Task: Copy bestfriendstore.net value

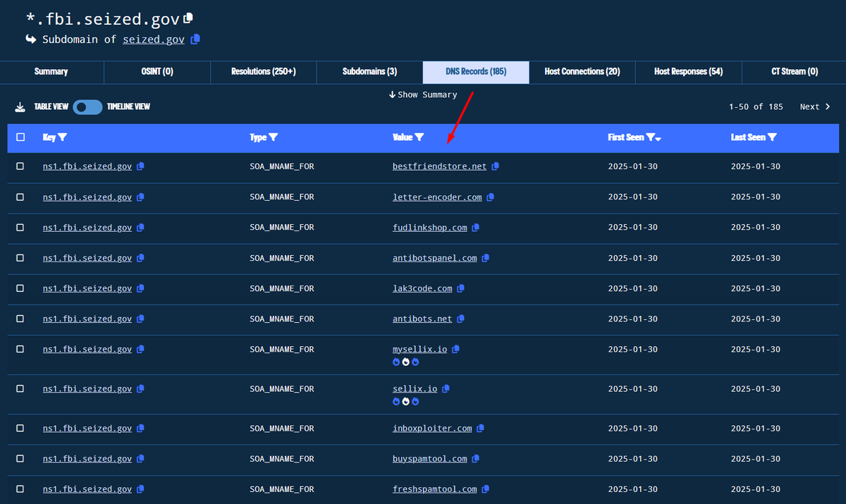Action: point(495,167)
